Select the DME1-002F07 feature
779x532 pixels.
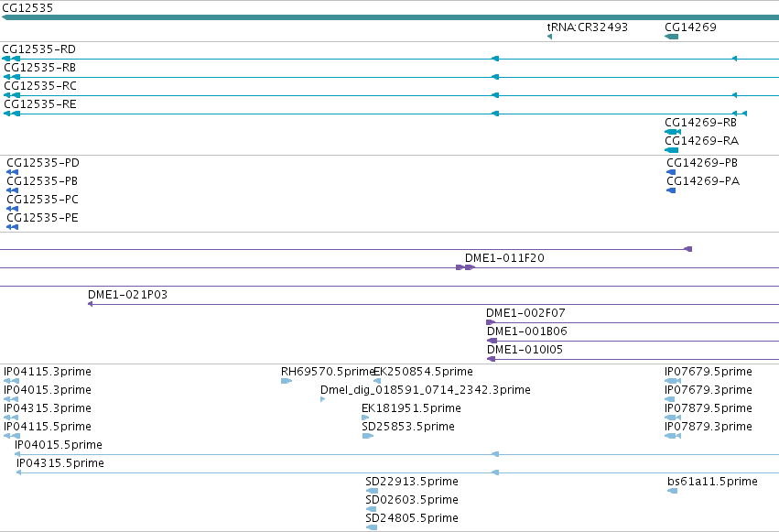tap(525, 313)
